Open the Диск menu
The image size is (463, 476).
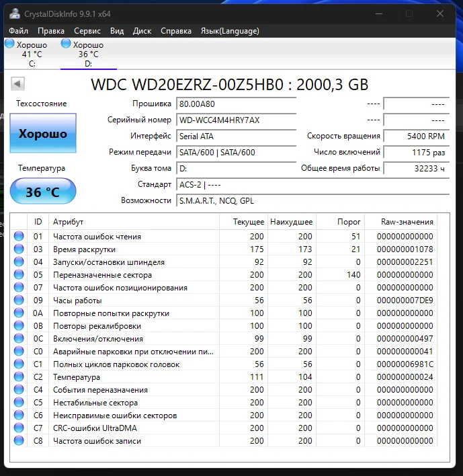142,31
